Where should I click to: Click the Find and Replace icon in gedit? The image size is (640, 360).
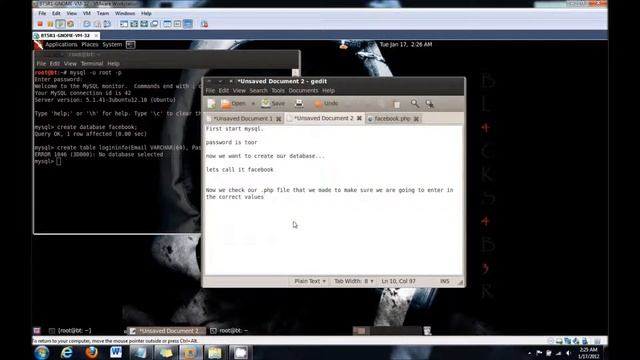click(x=429, y=104)
